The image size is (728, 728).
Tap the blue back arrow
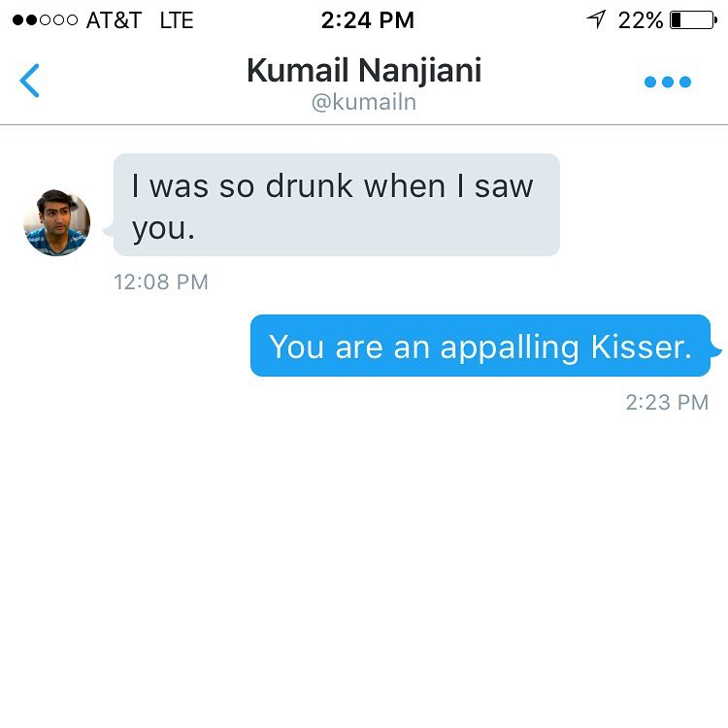(x=30, y=80)
